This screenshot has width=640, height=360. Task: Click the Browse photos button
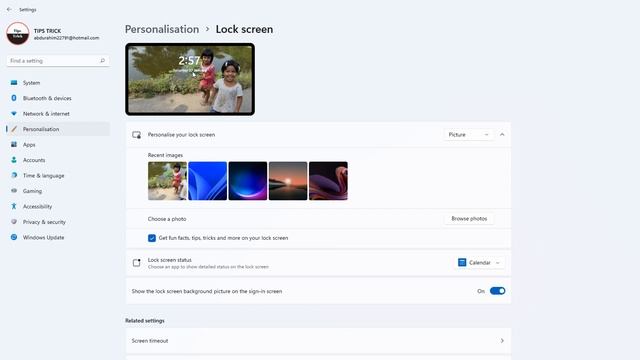click(469, 219)
